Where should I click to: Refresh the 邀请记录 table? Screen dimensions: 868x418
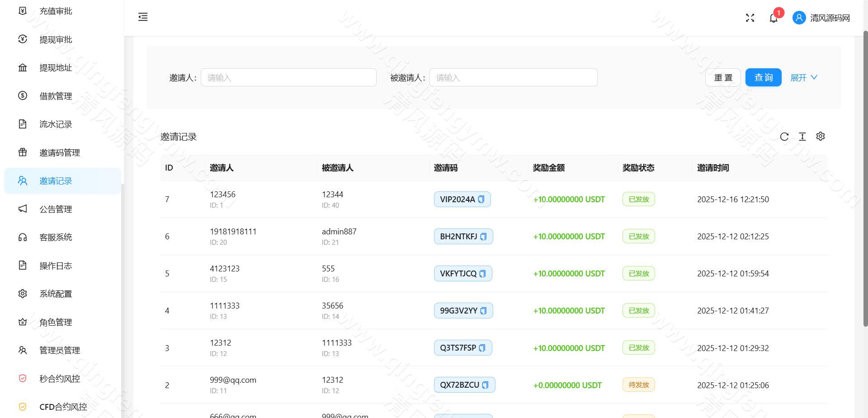785,137
